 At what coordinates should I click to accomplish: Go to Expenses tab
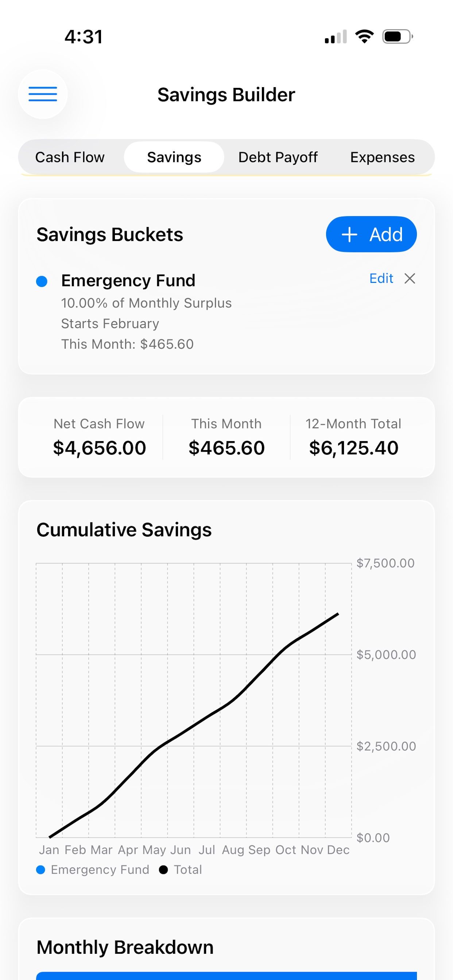tap(382, 157)
